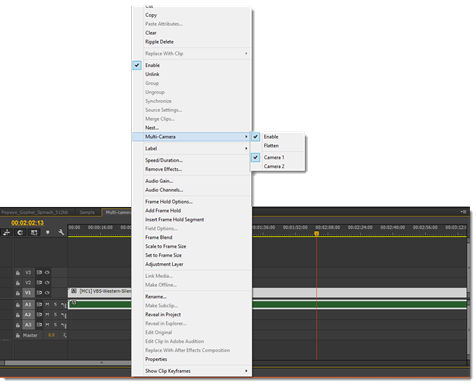The height and width of the screenshot is (384, 476).
Task: Mute the A1 audio track
Action: pos(47,304)
